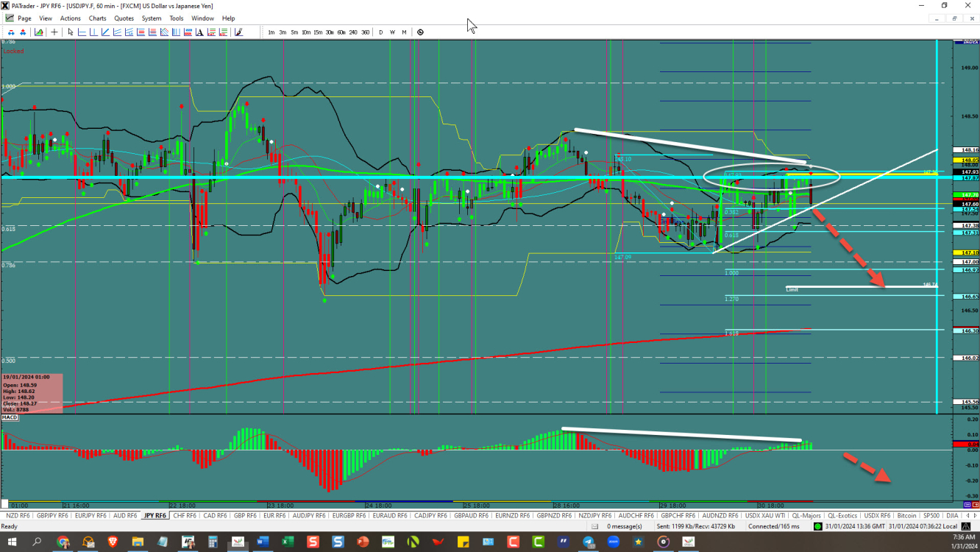
Task: Open the View menu
Action: (x=46, y=18)
